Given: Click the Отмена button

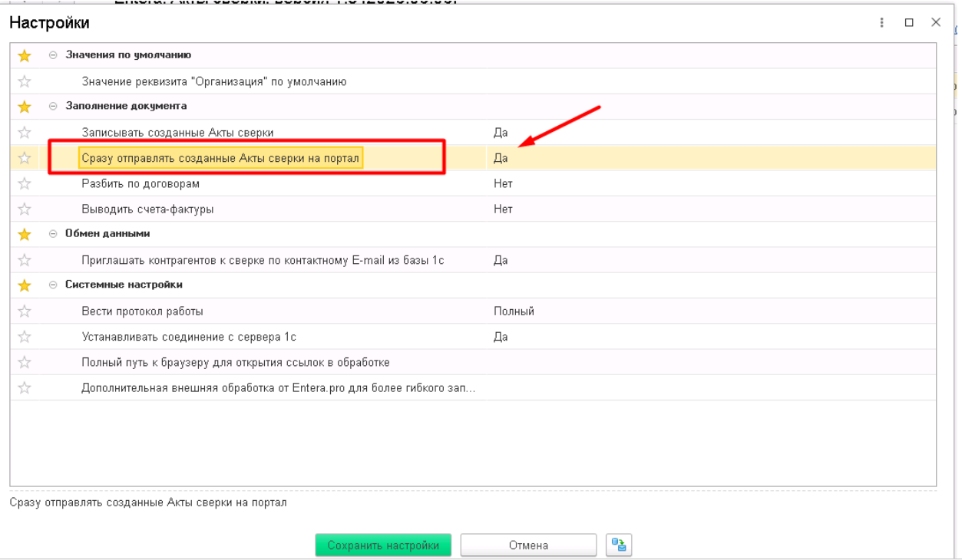Looking at the screenshot, I should pyautogui.click(x=528, y=545).
